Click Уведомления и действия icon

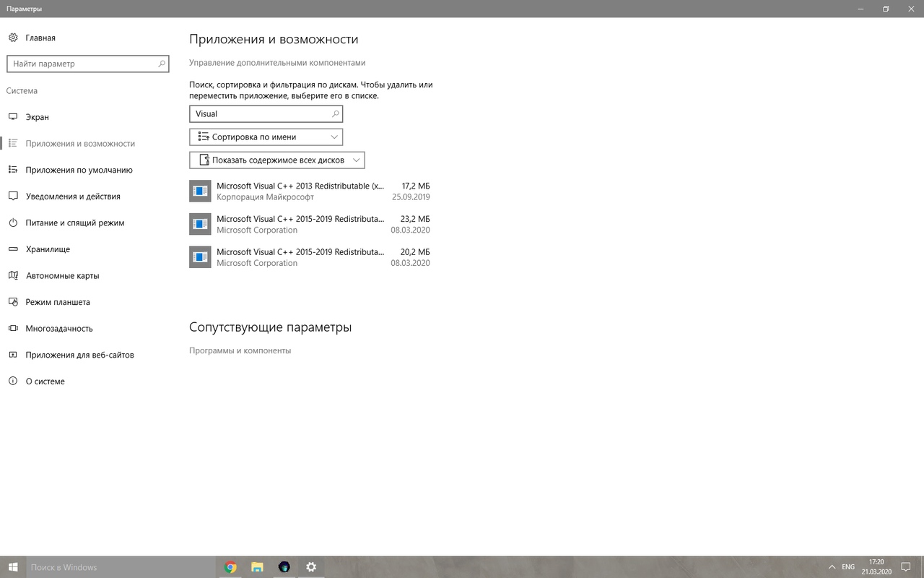pyautogui.click(x=13, y=197)
